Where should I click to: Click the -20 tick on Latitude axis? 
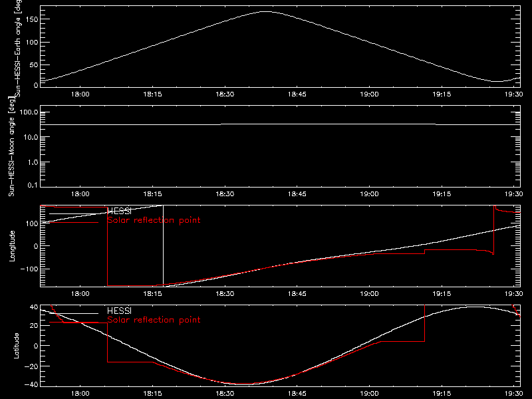pyautogui.click(x=31, y=366)
